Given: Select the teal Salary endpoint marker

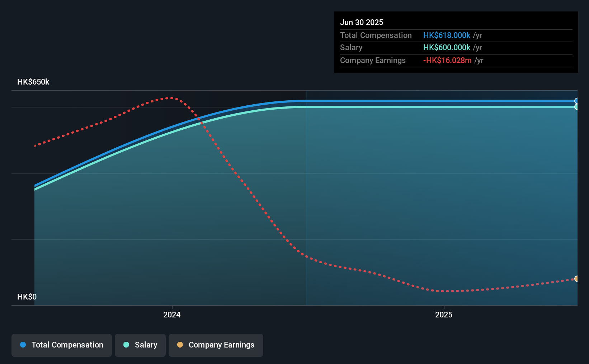Looking at the screenshot, I should point(577,107).
